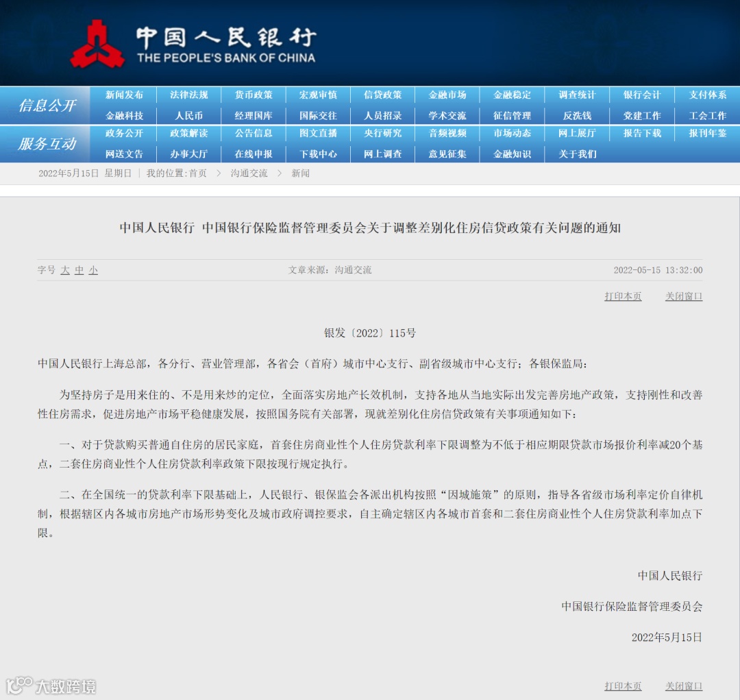Go to 网送文告 page

point(124,154)
